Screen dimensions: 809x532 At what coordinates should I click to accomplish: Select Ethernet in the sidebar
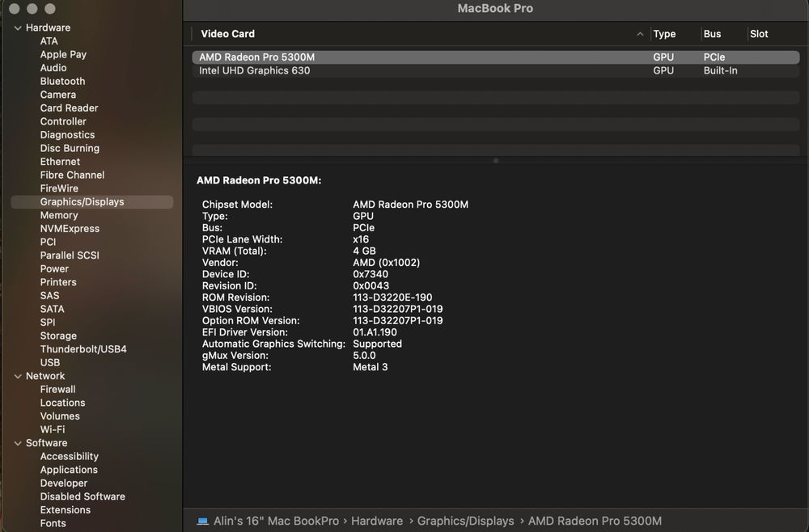(60, 162)
